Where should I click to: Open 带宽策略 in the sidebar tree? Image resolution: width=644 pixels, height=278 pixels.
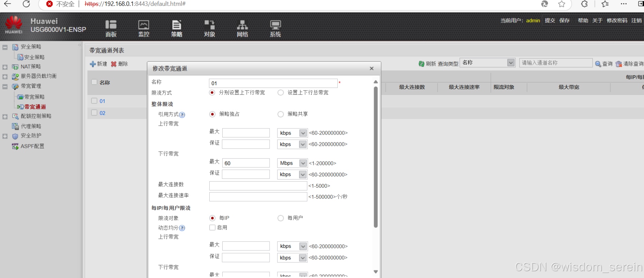(34, 97)
